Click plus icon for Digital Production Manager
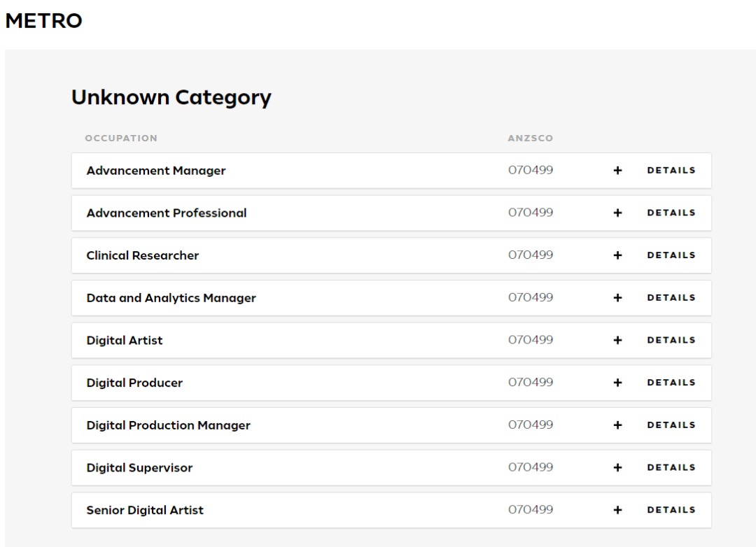This screenshot has width=756, height=547. click(x=617, y=425)
